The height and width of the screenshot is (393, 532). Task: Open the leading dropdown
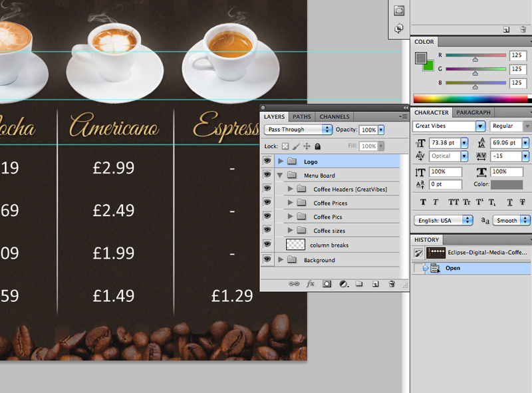[525, 143]
